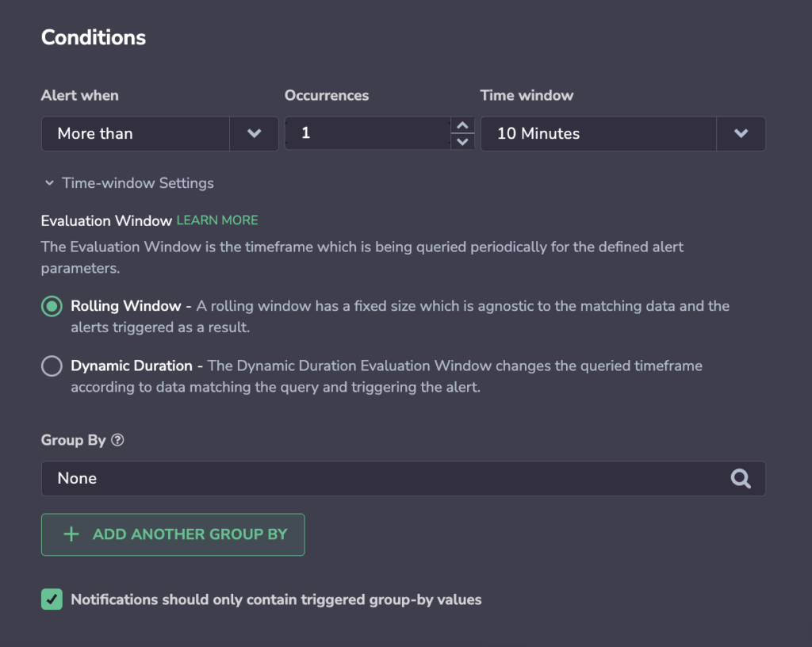Click the plus icon on Add Another Group By
The width and height of the screenshot is (812, 647).
point(71,534)
